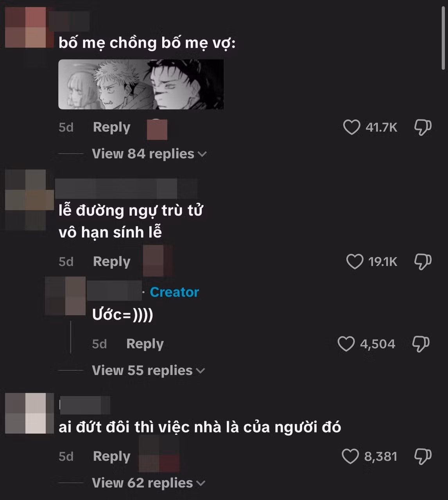Viewport: 448px width, 500px height.
Task: Dislike the 'lễ đường ngự trù tử' comment
Action: pos(423,262)
